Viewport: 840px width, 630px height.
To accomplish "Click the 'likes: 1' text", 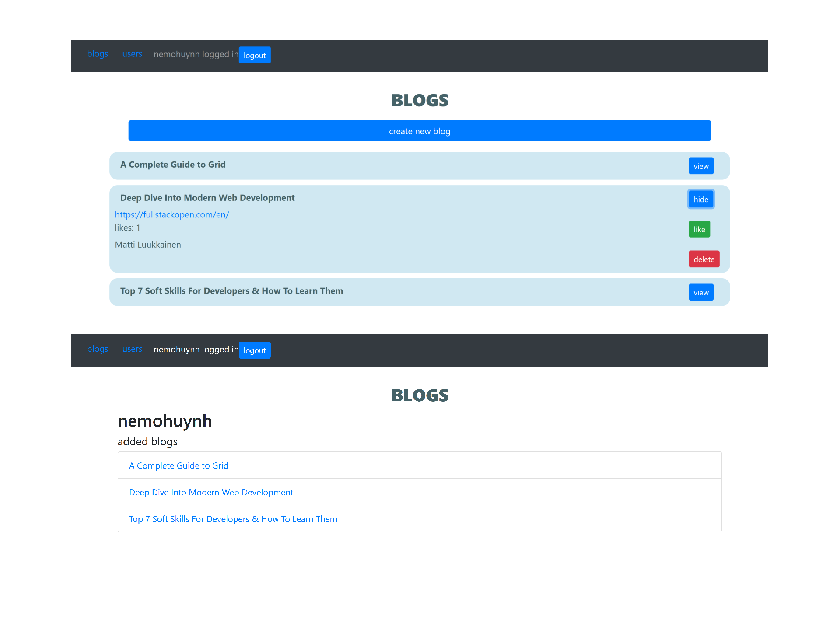I will (128, 227).
